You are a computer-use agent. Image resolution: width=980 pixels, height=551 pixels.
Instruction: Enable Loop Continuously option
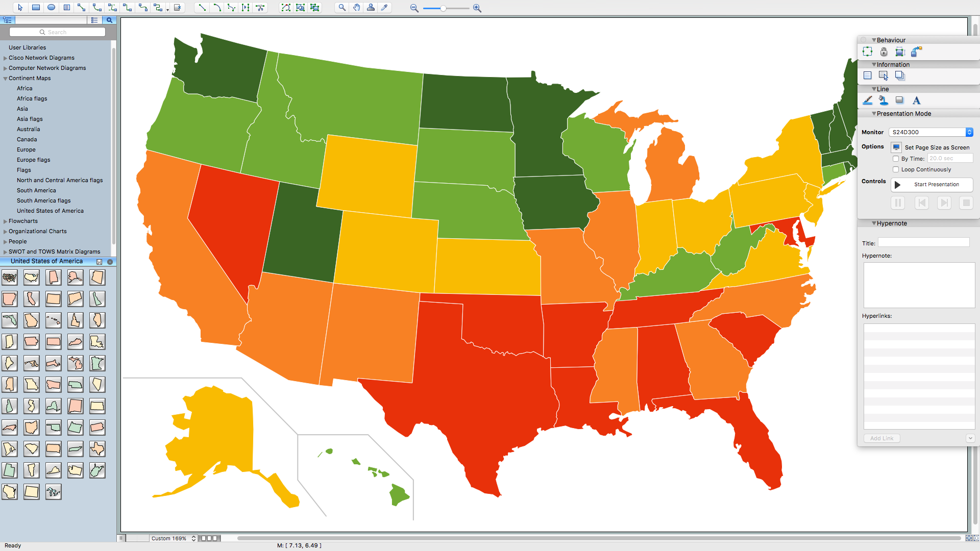point(895,169)
